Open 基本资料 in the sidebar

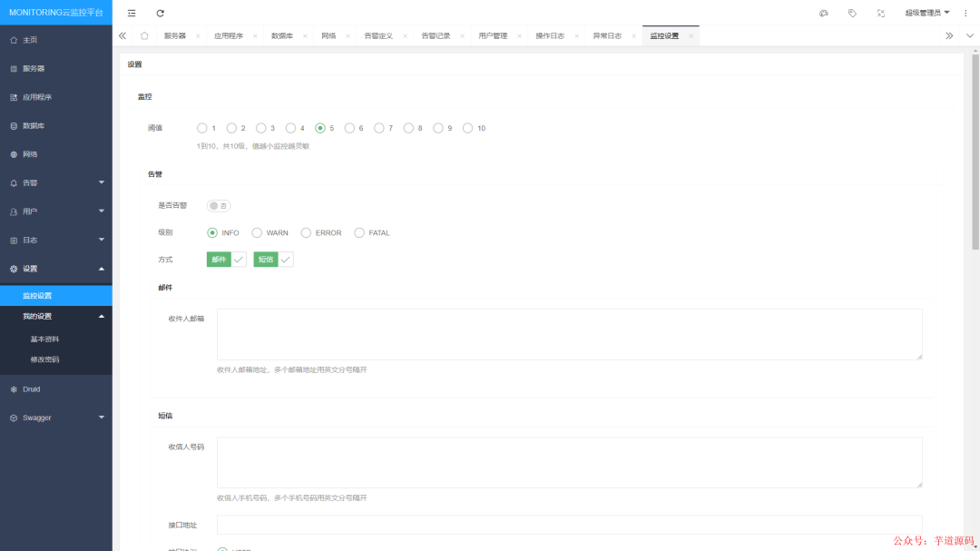point(56,339)
